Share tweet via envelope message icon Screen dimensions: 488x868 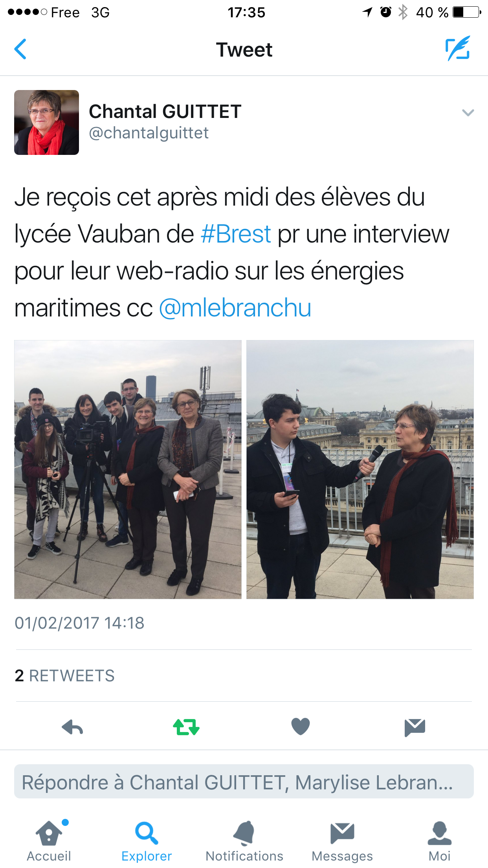(x=415, y=727)
